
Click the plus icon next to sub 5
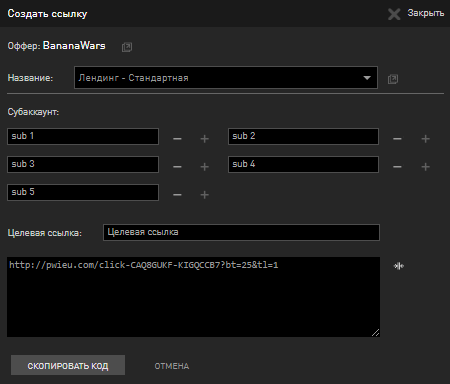tap(205, 194)
